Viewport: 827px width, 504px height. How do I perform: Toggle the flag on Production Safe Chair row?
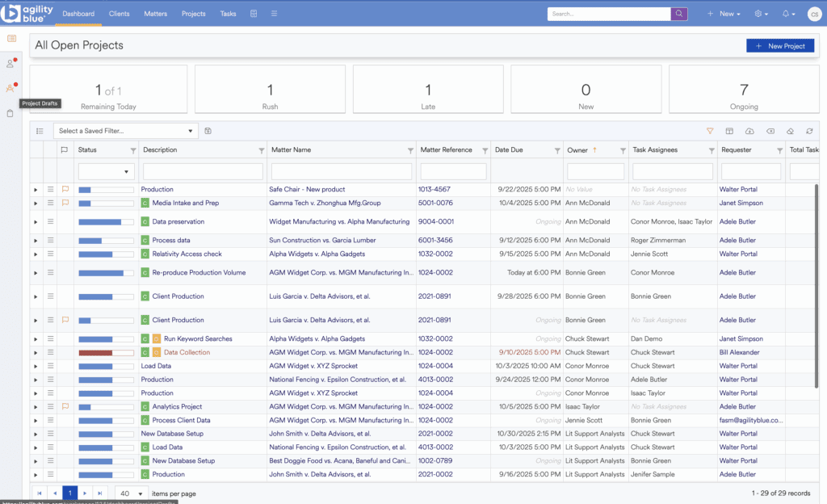65,190
